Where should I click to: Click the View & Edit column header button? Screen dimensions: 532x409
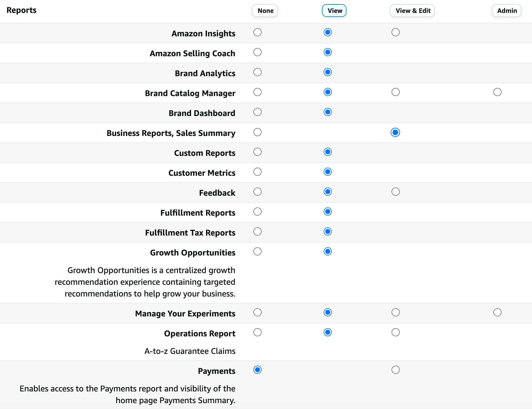[412, 11]
